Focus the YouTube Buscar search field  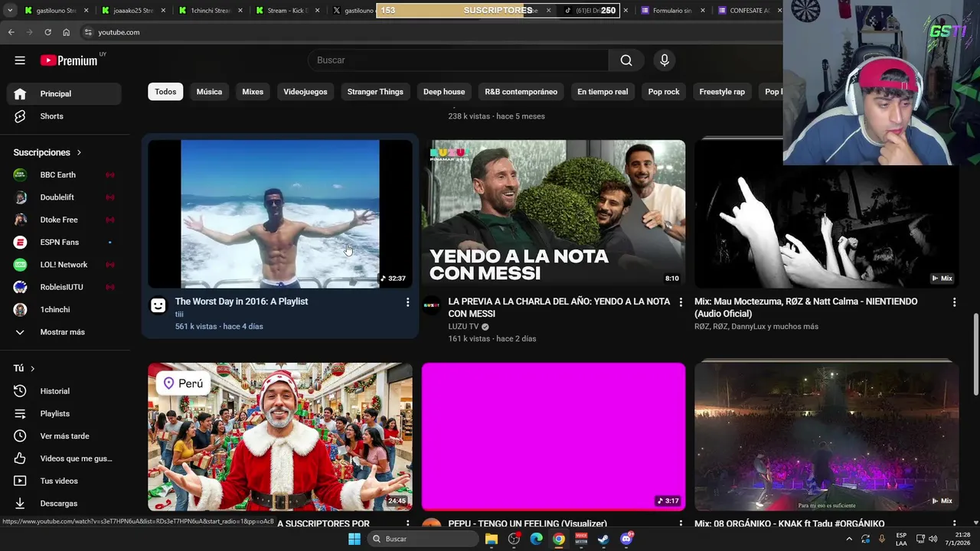click(x=458, y=60)
